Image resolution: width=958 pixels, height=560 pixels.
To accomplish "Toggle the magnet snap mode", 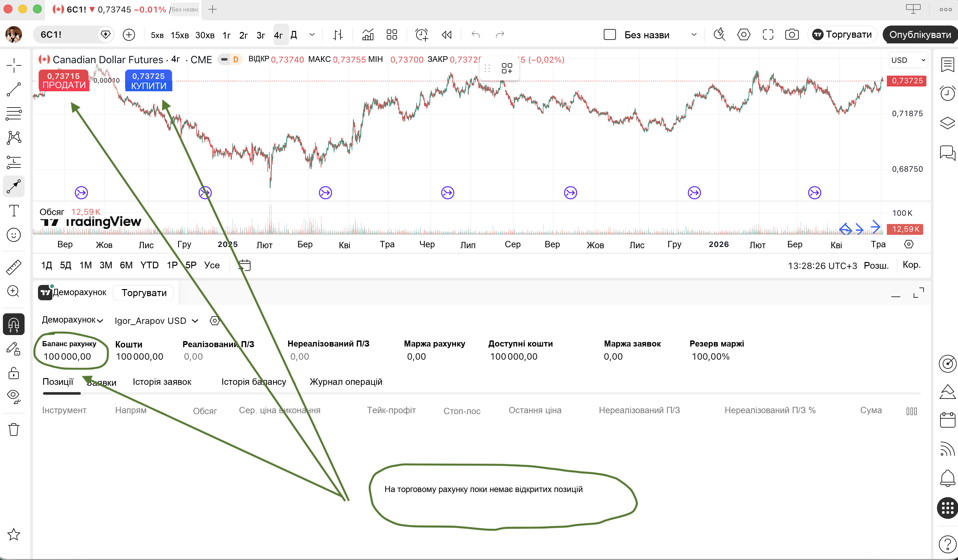I will (14, 324).
